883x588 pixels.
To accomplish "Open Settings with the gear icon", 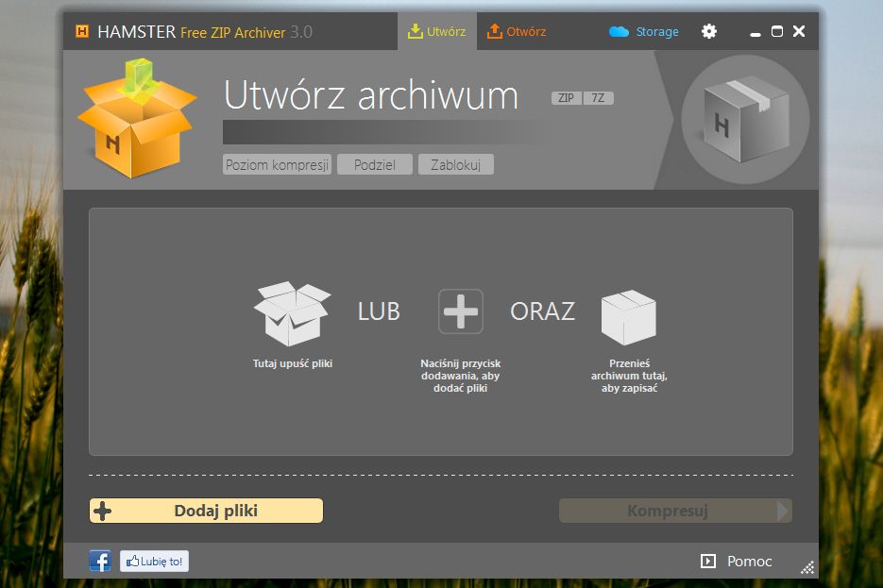I will point(708,30).
